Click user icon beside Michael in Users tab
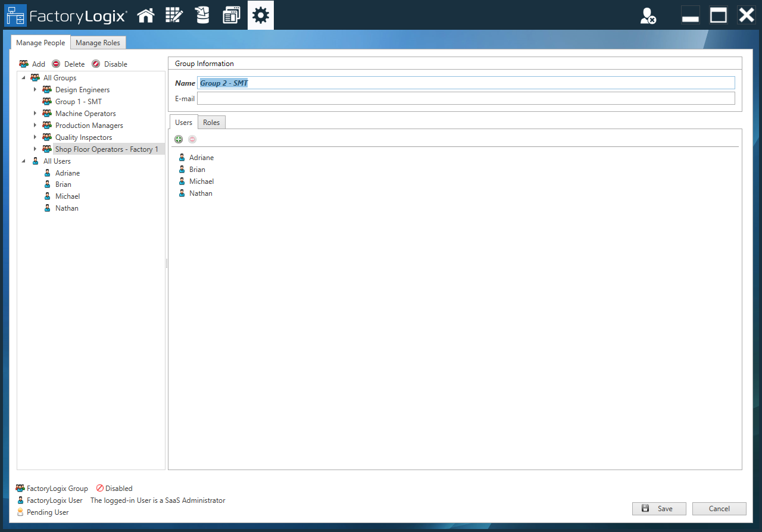Viewport: 762px width, 532px height. pyautogui.click(x=182, y=181)
